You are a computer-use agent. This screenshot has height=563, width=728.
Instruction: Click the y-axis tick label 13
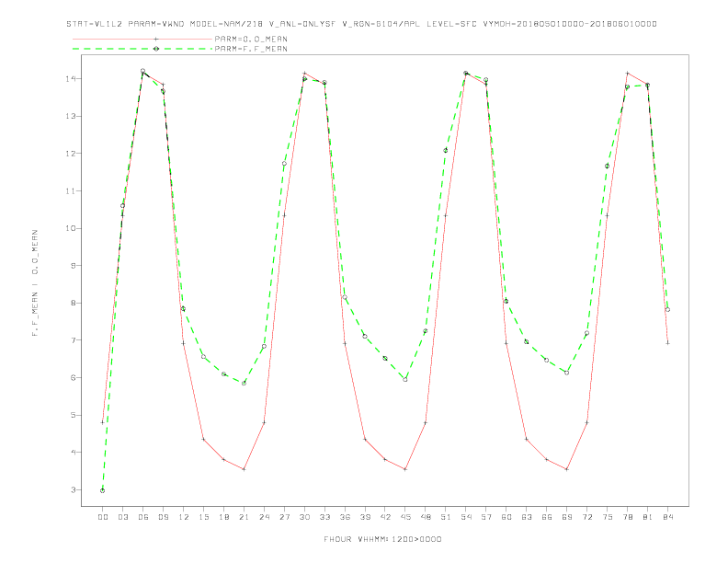tap(71, 116)
